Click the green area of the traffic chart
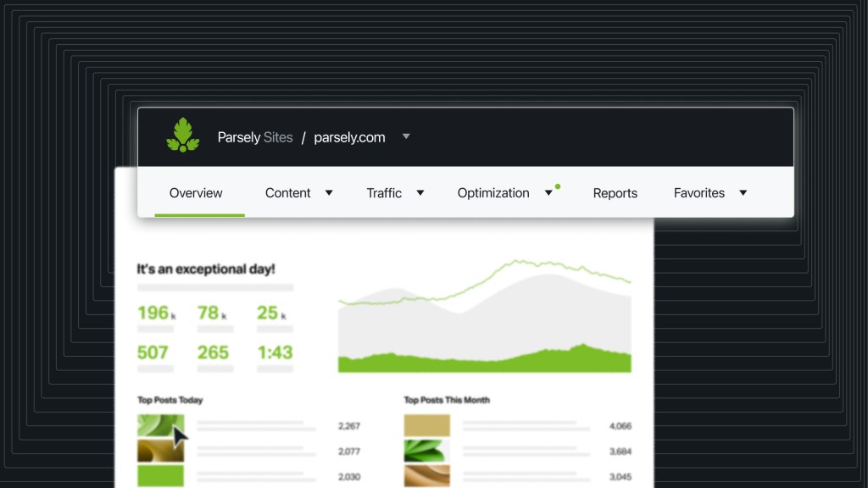Image resolution: width=868 pixels, height=488 pixels. tap(483, 363)
